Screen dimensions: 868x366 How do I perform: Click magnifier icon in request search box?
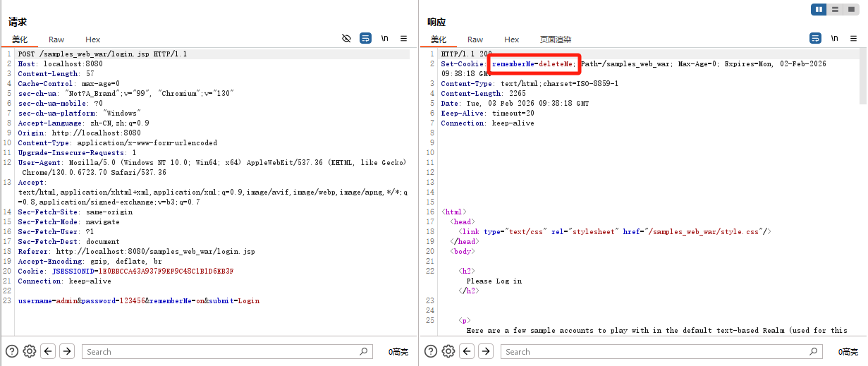[x=364, y=351]
